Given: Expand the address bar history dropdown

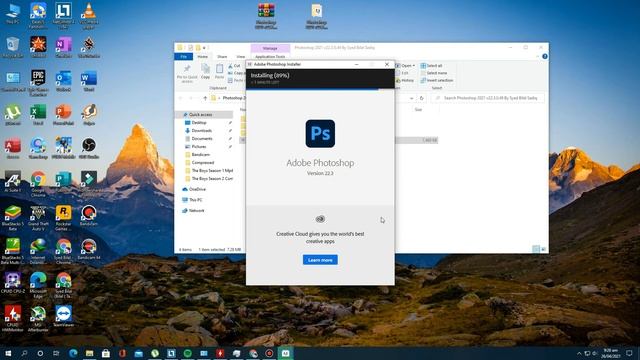Looking at the screenshot, I should click(x=411, y=98).
